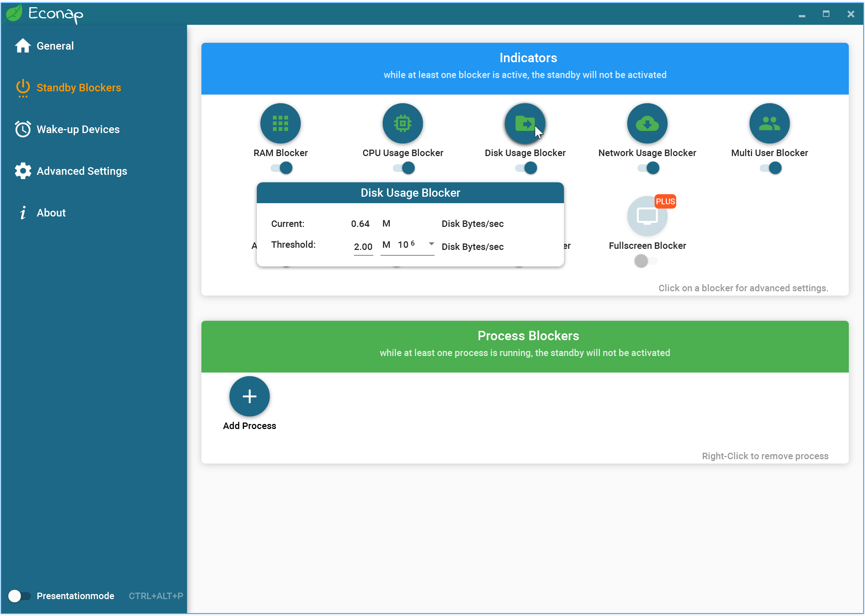Open CPU Usage Blocker chip icon
Image resolution: width=865 pixels, height=616 pixels.
tap(402, 123)
